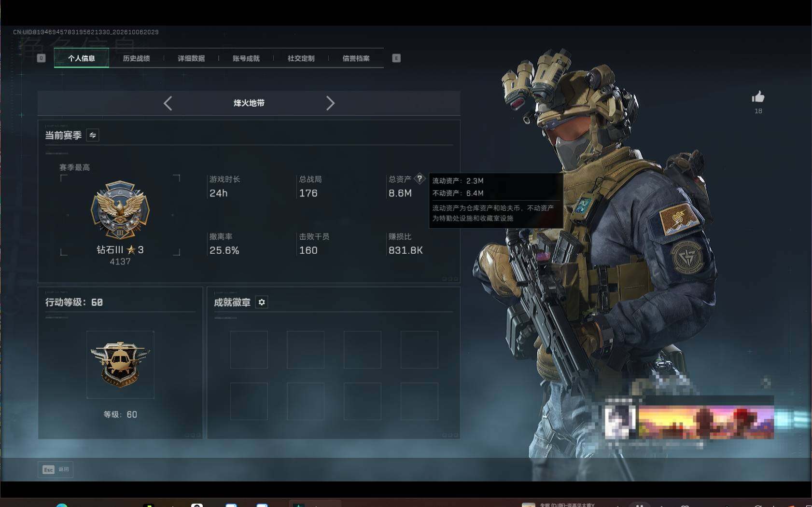Click the 赚损比 value 831.8K
The width and height of the screenshot is (812, 507).
[x=406, y=250]
